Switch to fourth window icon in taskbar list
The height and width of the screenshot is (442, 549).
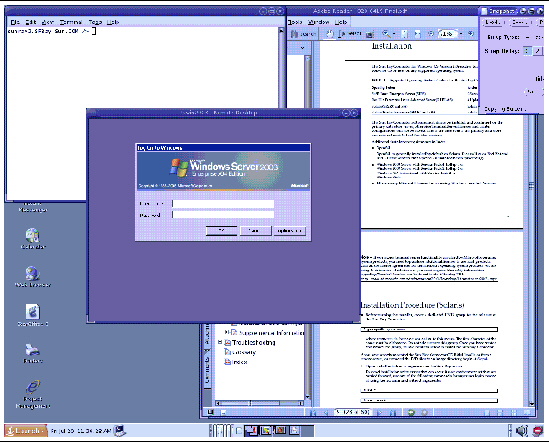(x=294, y=430)
